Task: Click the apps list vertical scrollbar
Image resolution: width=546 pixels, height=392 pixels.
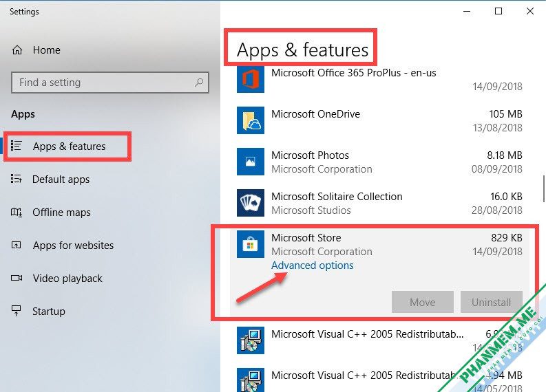Action: pyautogui.click(x=544, y=188)
